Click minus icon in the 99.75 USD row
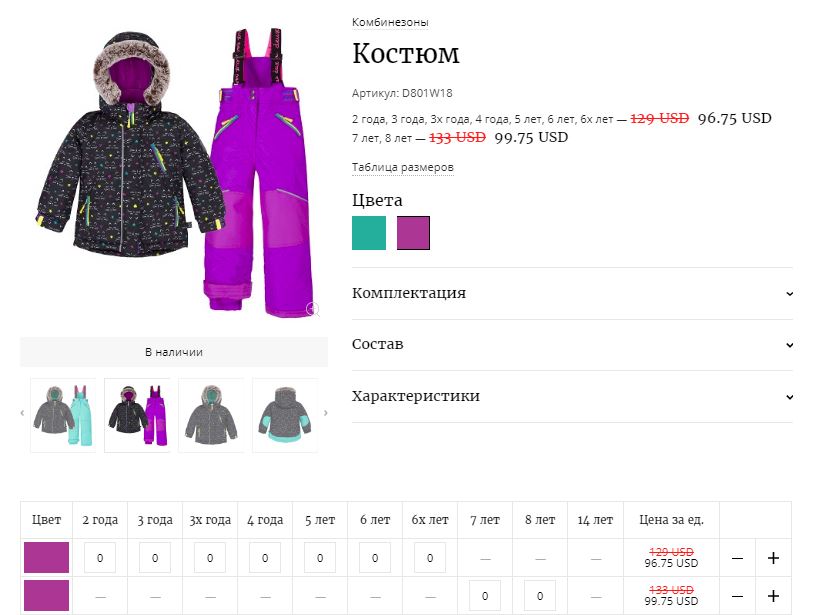Screen dimensions: 828x615 click(738, 596)
